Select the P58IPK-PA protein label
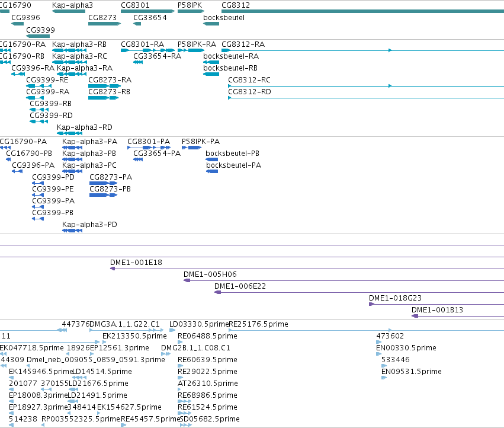This screenshot has width=504, height=428. pyautogui.click(x=201, y=142)
